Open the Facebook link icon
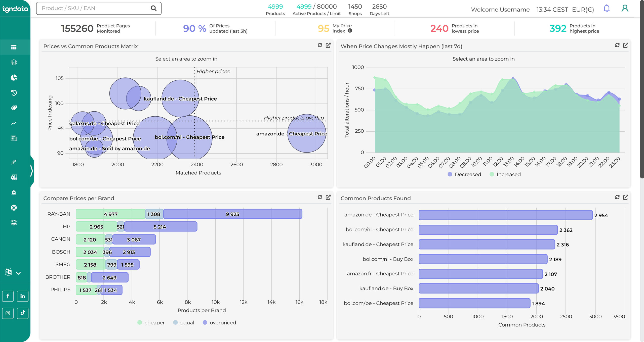 pos(8,296)
